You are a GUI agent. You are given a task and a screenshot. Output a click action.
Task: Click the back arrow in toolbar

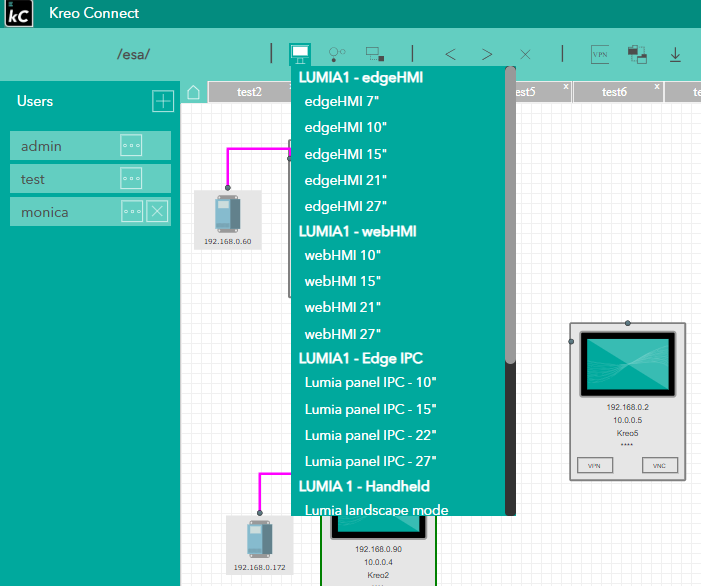coord(450,54)
